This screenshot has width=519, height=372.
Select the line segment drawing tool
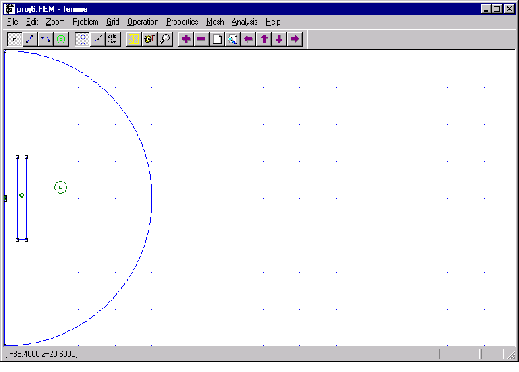pyautogui.click(x=30, y=39)
